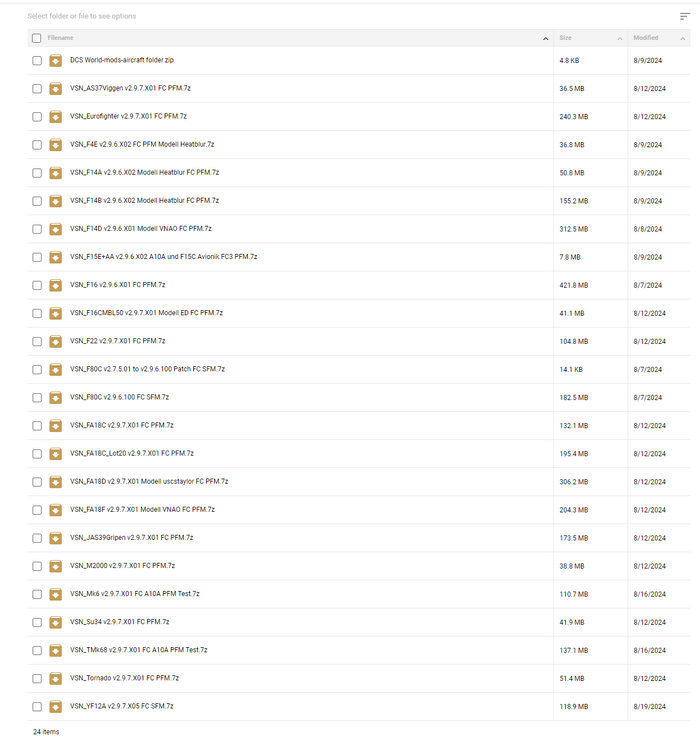The width and height of the screenshot is (700, 750).
Task: Open VSN_JAS39Gripen v2.9.7.X01 FC PFM.7z name
Action: (x=132, y=538)
